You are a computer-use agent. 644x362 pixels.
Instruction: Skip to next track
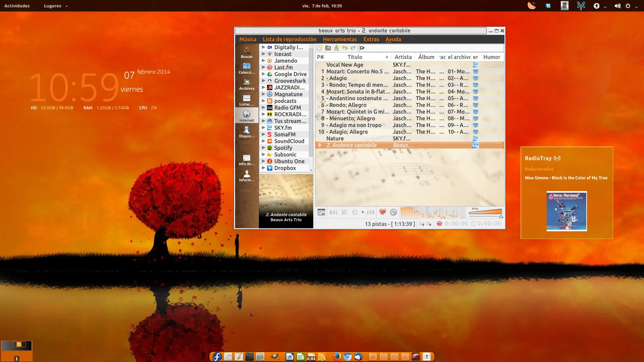(x=370, y=212)
